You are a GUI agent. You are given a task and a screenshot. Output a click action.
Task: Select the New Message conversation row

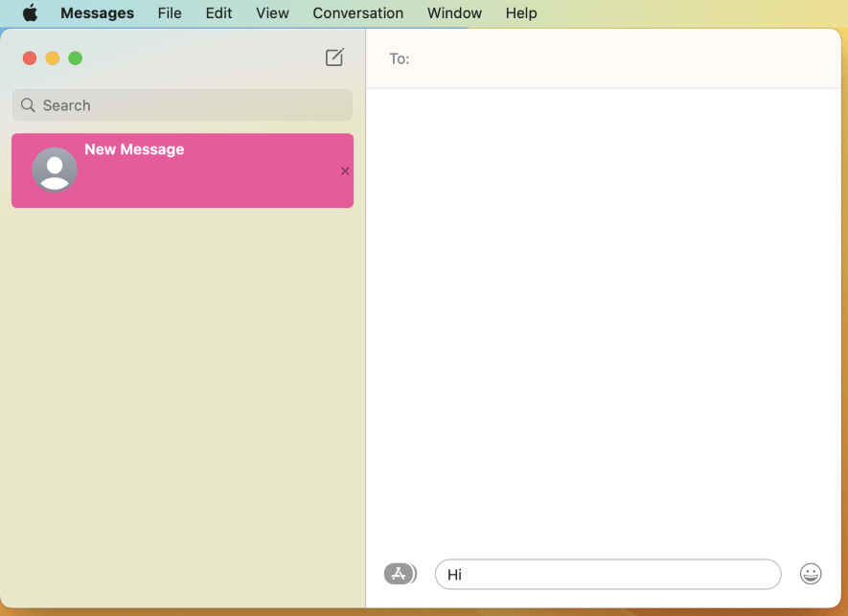pos(182,171)
